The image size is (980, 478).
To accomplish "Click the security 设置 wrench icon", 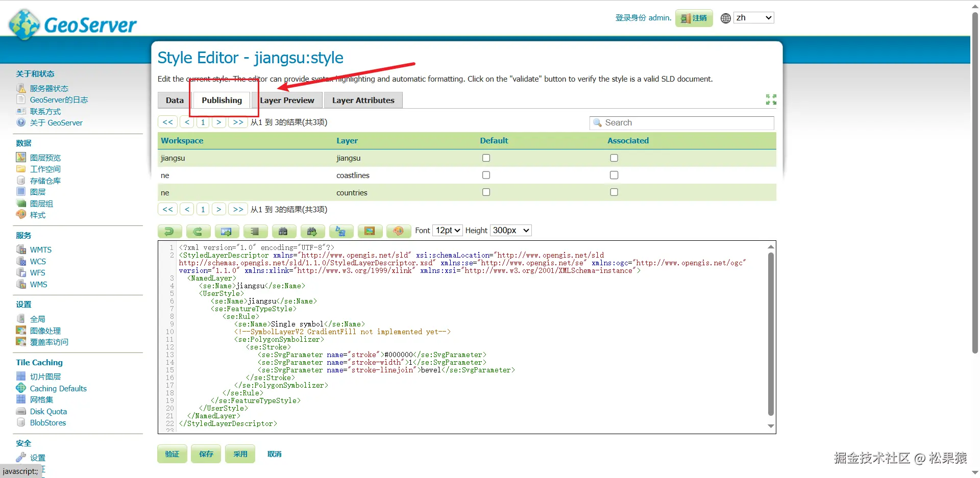I will point(21,458).
